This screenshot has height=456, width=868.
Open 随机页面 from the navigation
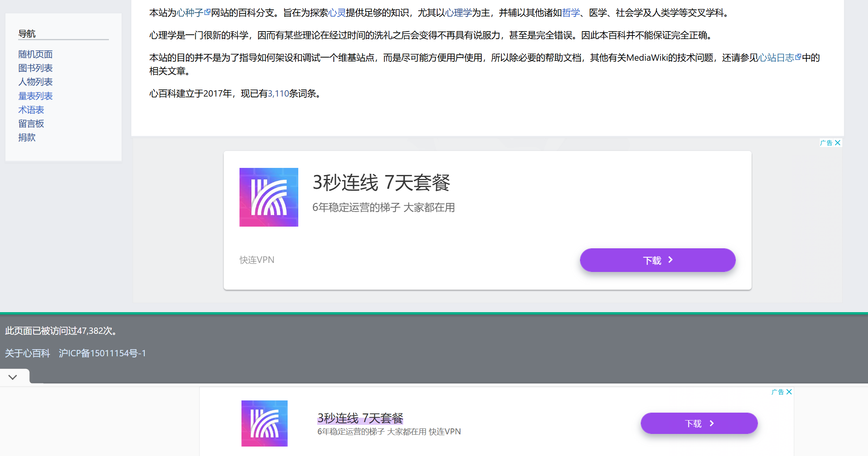pyautogui.click(x=35, y=54)
